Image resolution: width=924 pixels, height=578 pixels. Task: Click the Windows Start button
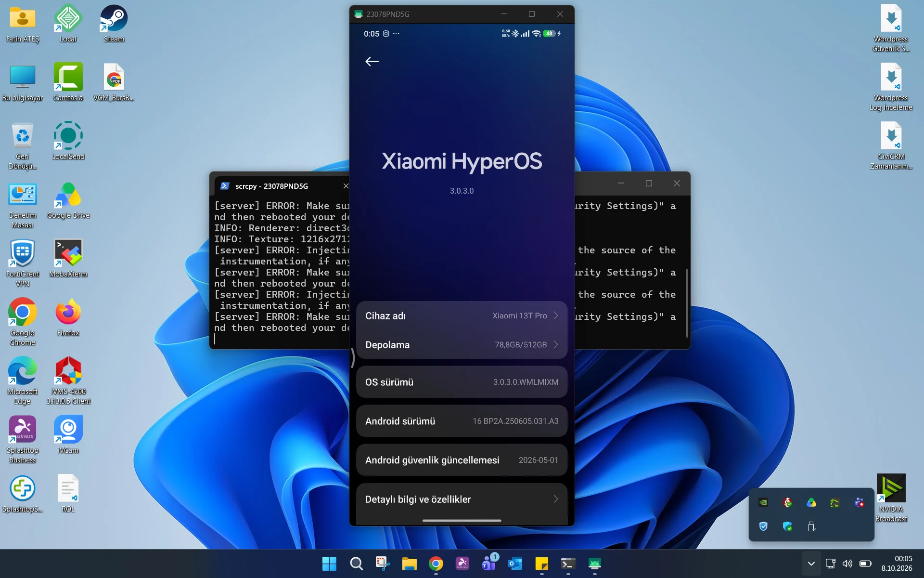329,564
